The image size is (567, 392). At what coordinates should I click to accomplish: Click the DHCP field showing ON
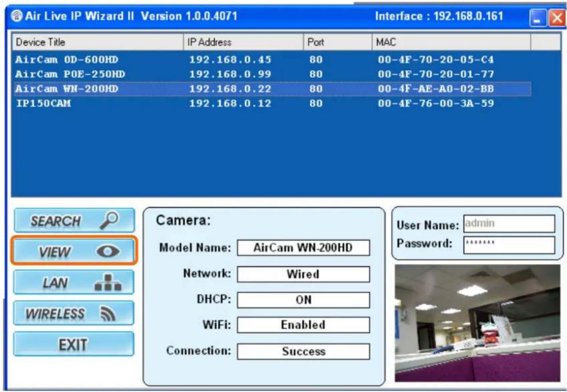(x=303, y=300)
